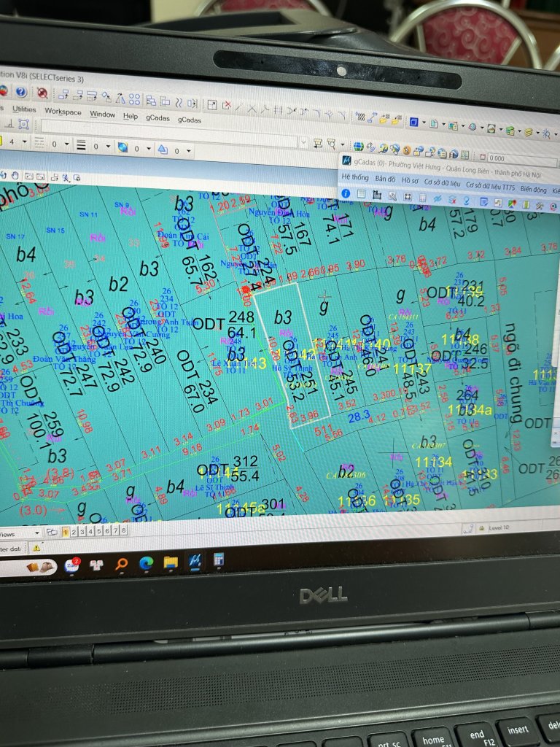Click the fit view square icon beside key-in
This screenshot has width=560, height=747.
click(23, 124)
